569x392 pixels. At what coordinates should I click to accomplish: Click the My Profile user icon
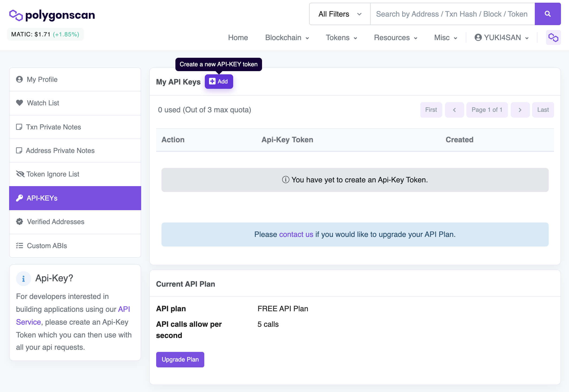click(19, 79)
